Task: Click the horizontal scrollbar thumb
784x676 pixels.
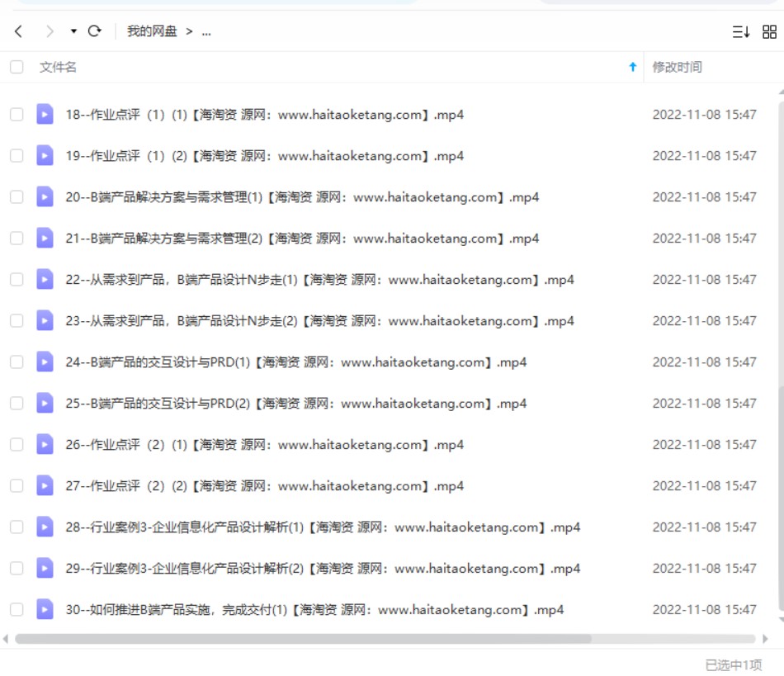Action: pyautogui.click(x=303, y=639)
